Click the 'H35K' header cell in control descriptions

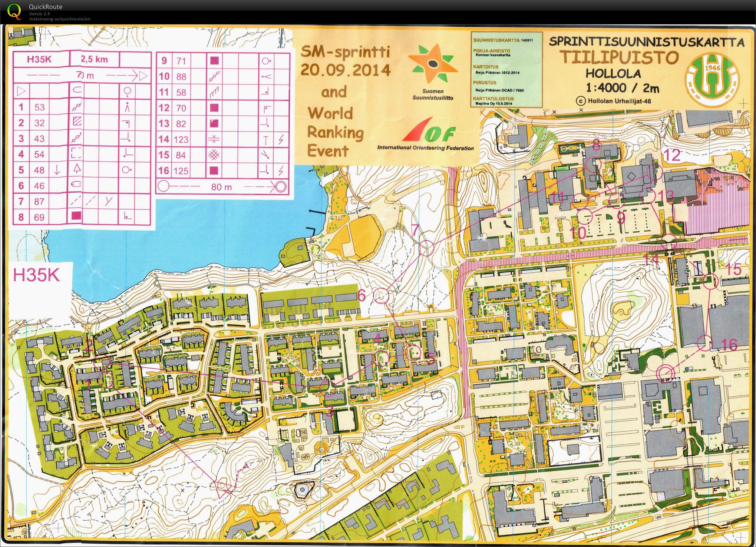point(39,59)
